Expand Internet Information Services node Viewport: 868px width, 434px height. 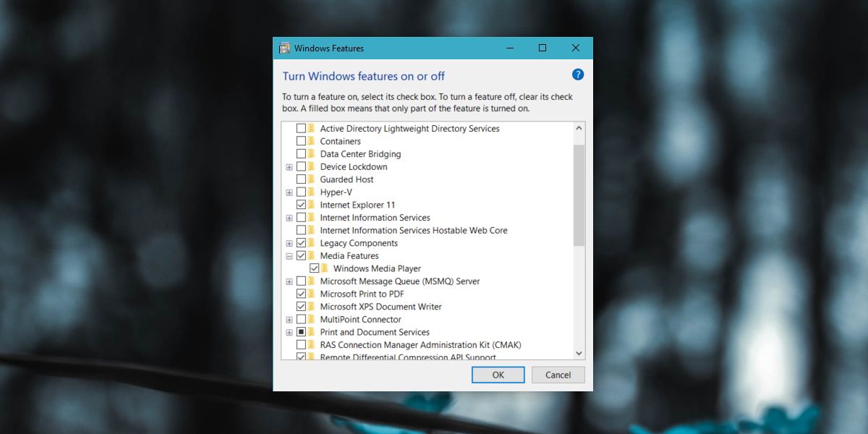tap(289, 218)
